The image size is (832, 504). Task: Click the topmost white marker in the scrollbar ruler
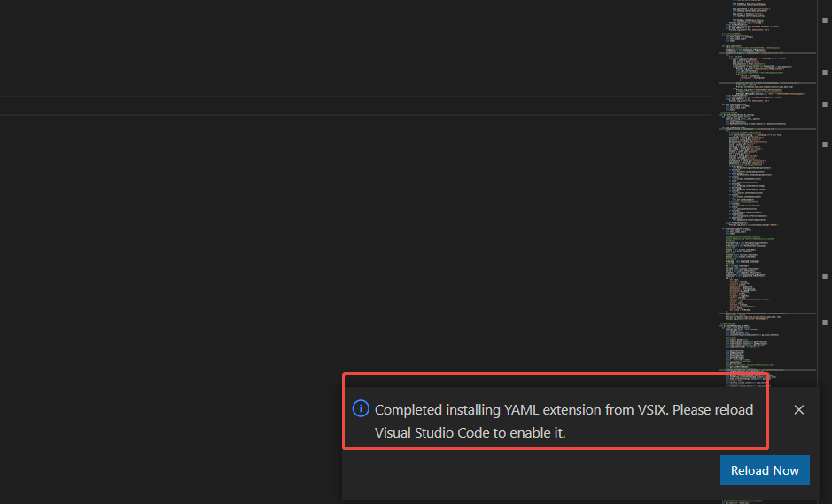point(825,20)
